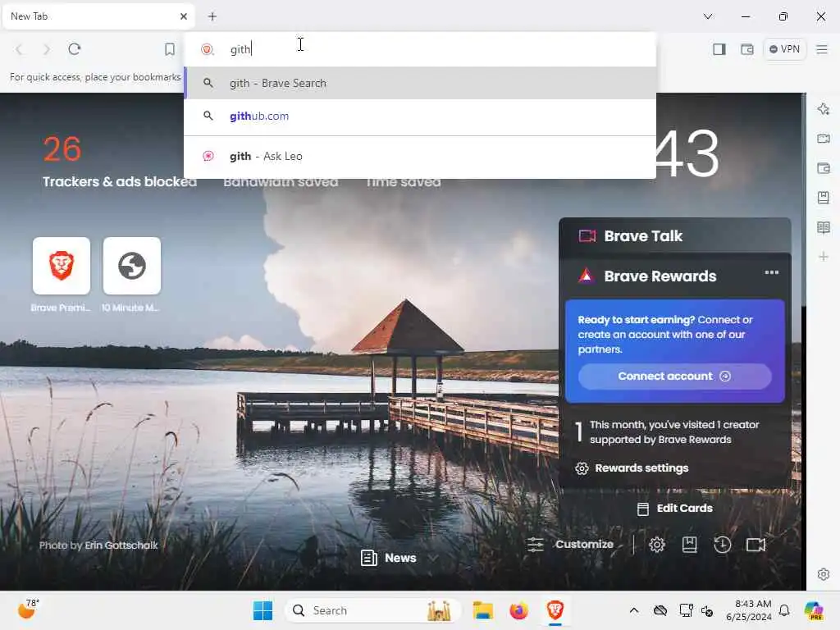This screenshot has width=840, height=630.
Task: Click the bookmark icon beside the address bar
Action: 170,49
